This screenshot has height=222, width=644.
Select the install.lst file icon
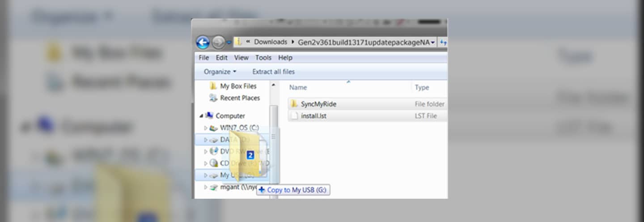[294, 116]
